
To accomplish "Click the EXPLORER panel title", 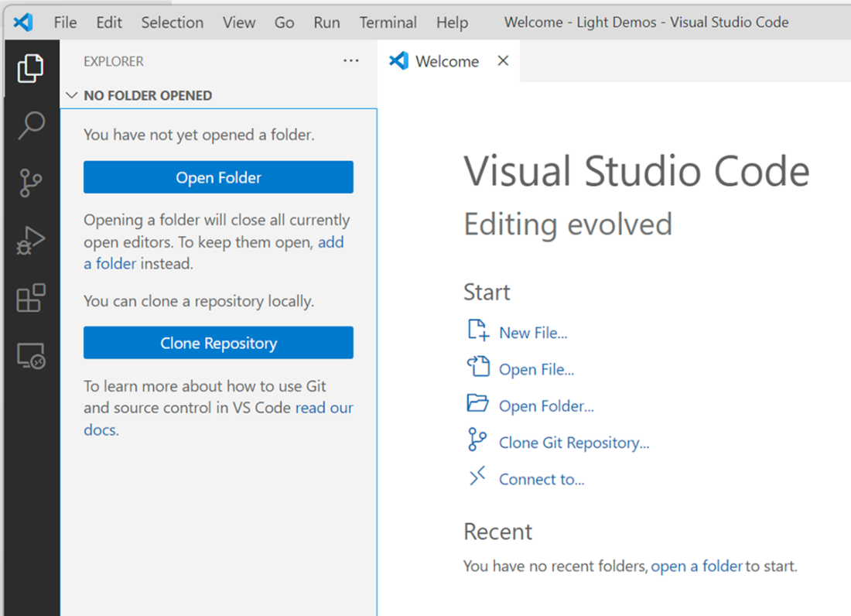I will pyautogui.click(x=114, y=61).
